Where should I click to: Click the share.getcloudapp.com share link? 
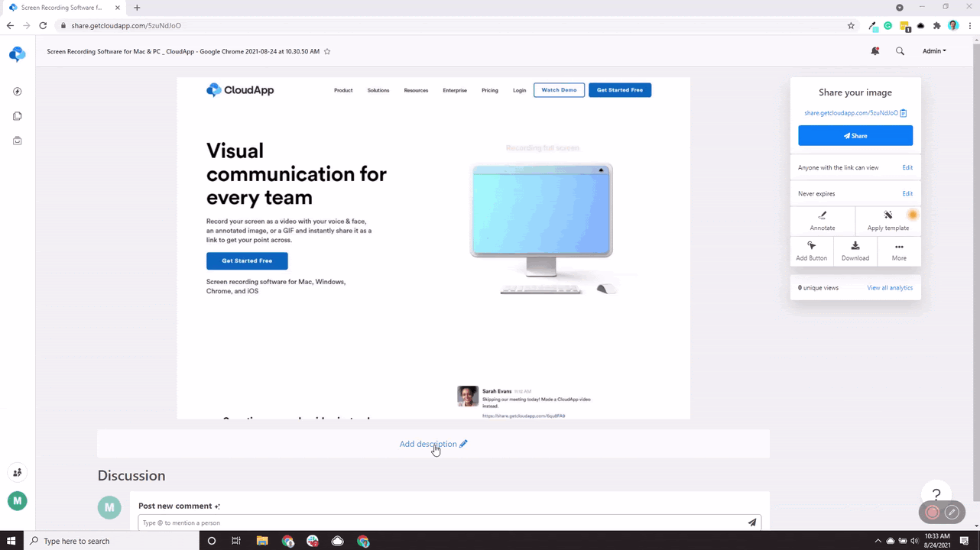click(851, 113)
